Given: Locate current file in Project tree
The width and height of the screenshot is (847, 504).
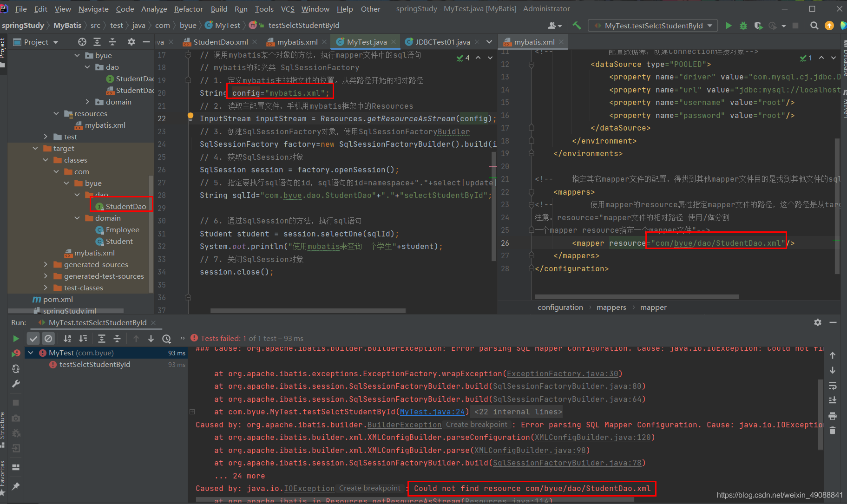Looking at the screenshot, I should click(82, 42).
